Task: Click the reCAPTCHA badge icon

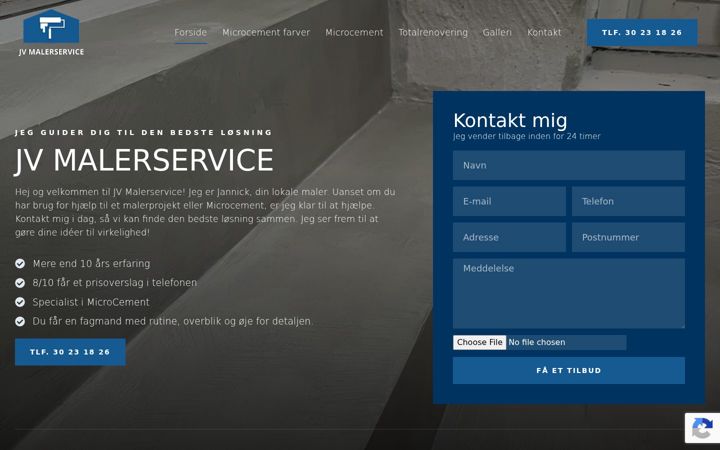Action: (x=702, y=428)
